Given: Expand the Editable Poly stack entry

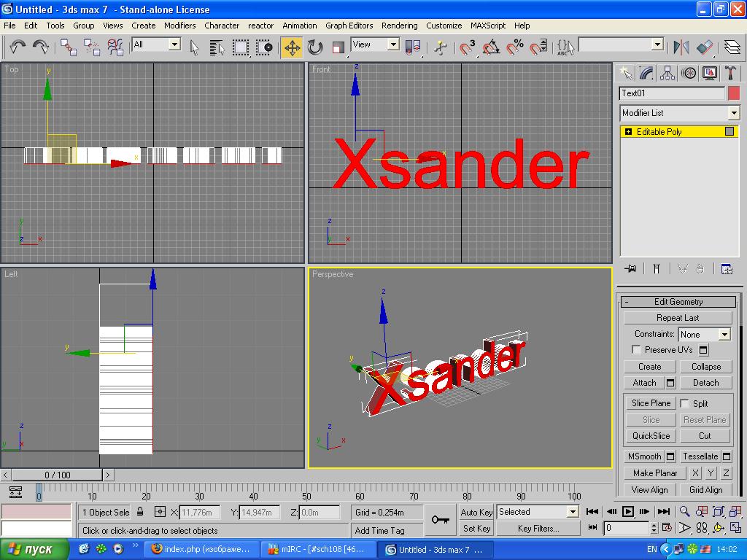Looking at the screenshot, I should 628,132.
